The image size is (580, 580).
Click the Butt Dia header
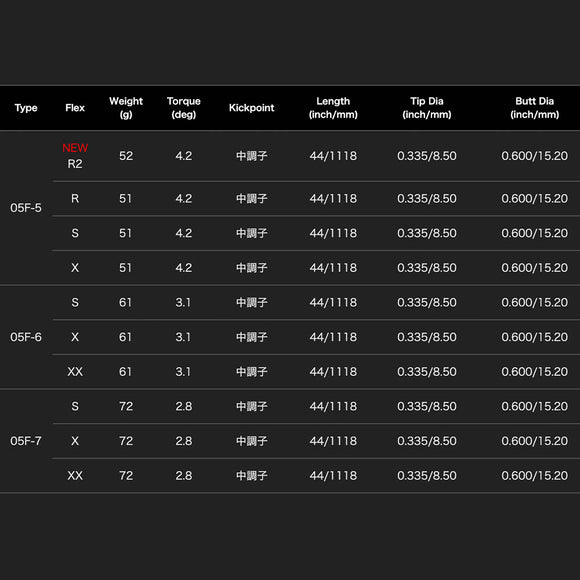click(535, 108)
